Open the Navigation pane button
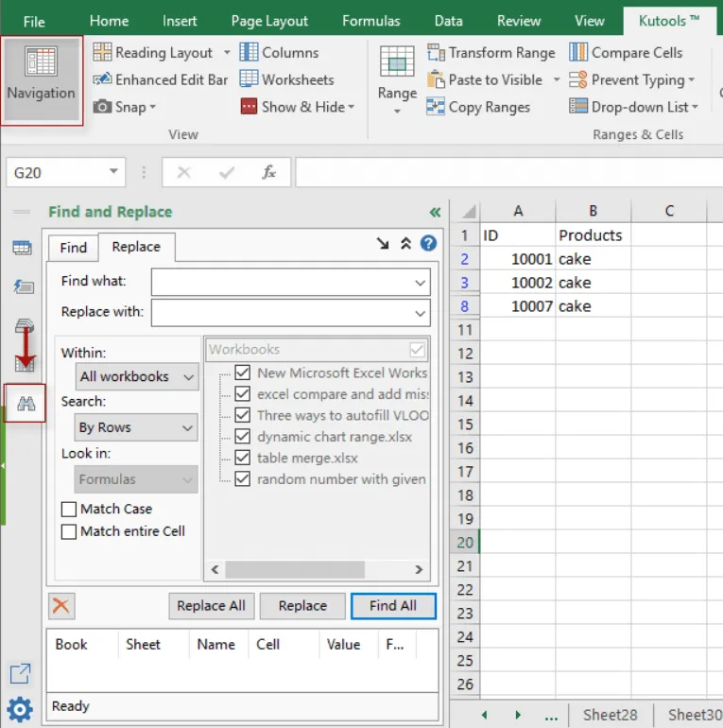This screenshot has height=728, width=723. click(x=42, y=80)
